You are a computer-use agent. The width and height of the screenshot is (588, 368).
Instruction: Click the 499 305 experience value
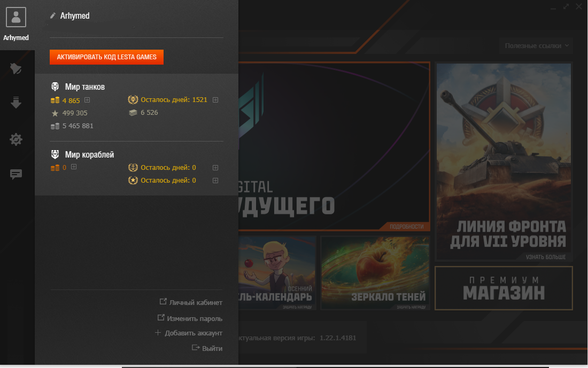pos(75,113)
